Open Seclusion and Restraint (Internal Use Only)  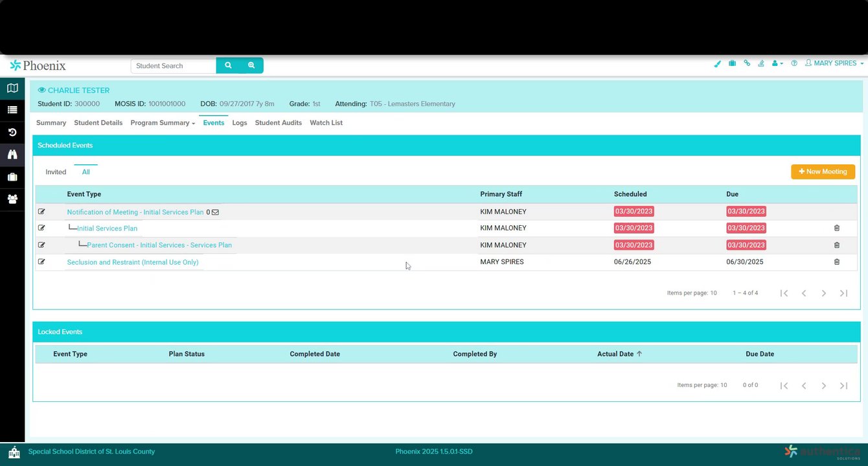click(133, 262)
